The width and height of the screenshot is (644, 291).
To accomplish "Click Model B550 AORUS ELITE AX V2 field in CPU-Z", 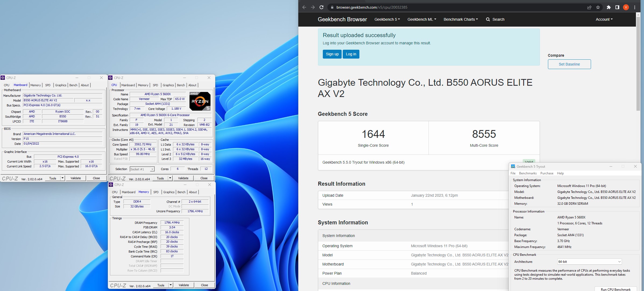I will coord(48,100).
